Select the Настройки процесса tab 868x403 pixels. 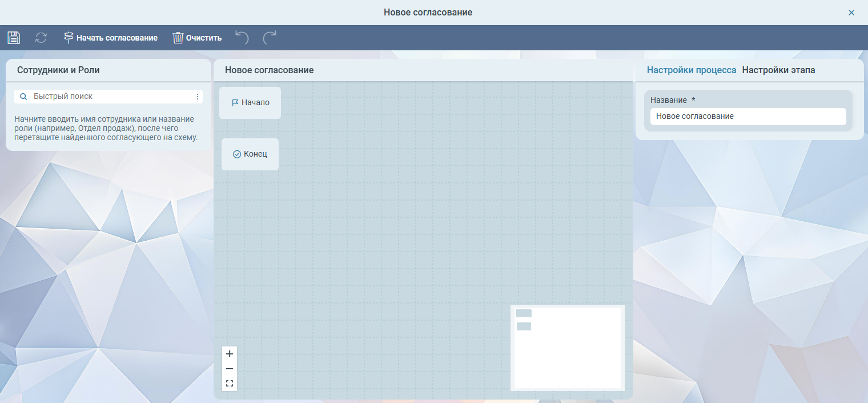[691, 70]
